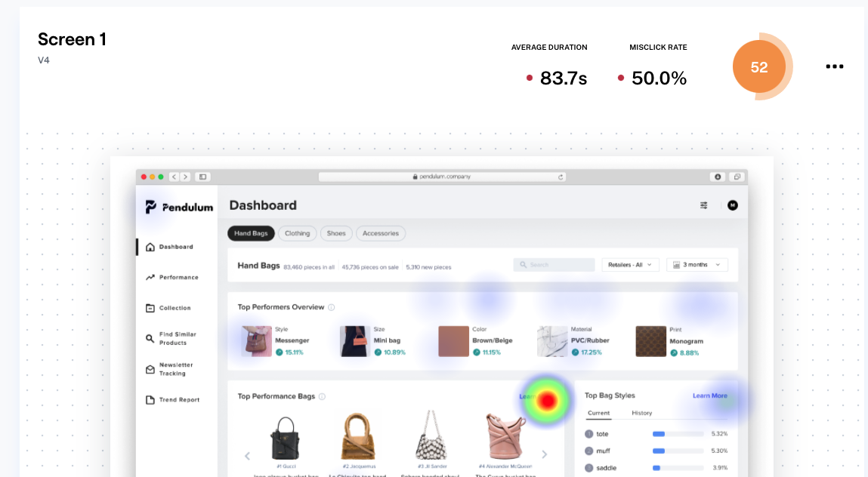The width and height of the screenshot is (868, 477).
Task: Click the pendulum.company address bar
Action: pyautogui.click(x=442, y=177)
